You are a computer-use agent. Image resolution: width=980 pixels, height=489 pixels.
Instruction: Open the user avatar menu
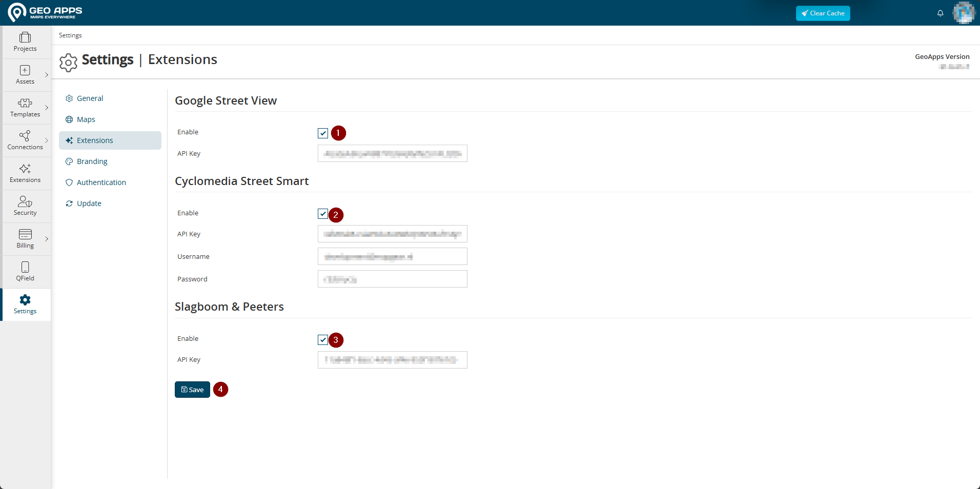pyautogui.click(x=964, y=13)
